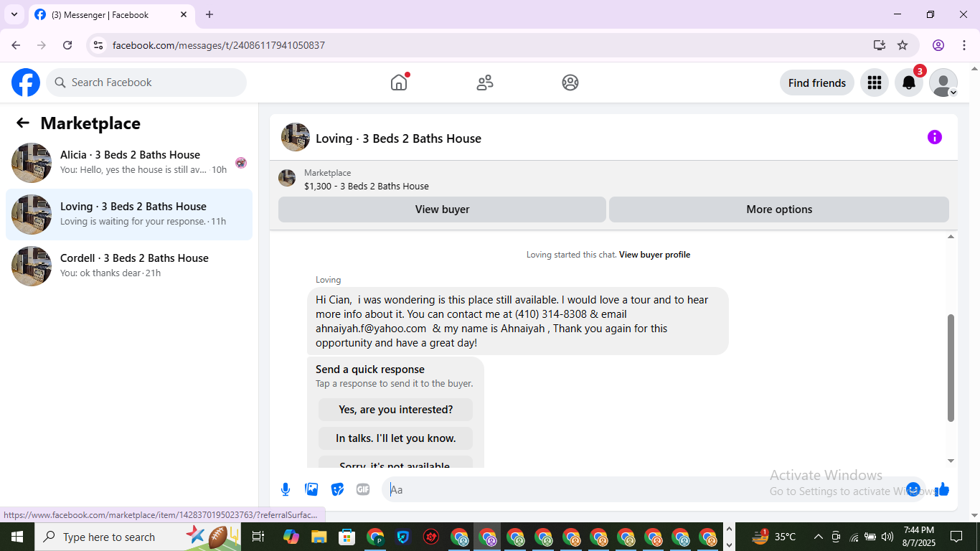Open More options

tap(779, 209)
